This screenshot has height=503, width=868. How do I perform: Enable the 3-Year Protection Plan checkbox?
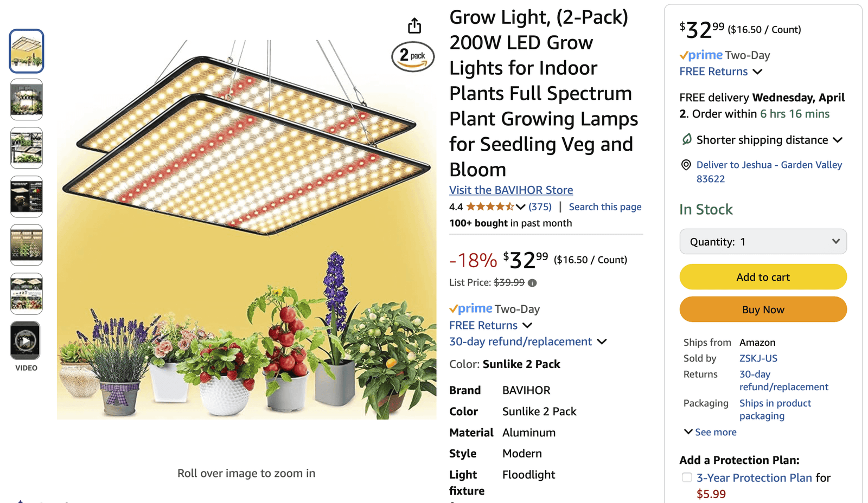[x=686, y=478]
